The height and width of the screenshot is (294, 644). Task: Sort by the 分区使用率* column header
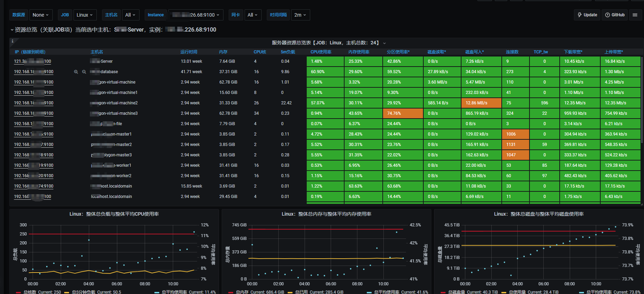pos(398,52)
